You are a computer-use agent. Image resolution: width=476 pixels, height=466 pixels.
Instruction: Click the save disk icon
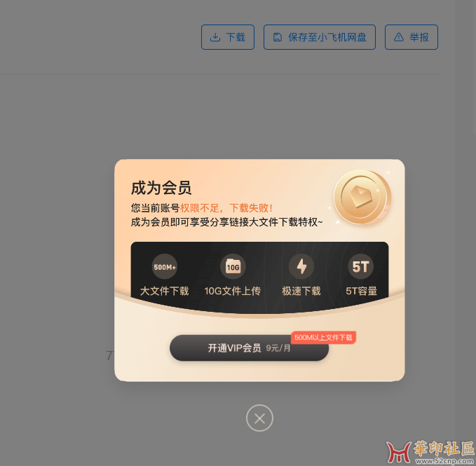[x=277, y=37]
